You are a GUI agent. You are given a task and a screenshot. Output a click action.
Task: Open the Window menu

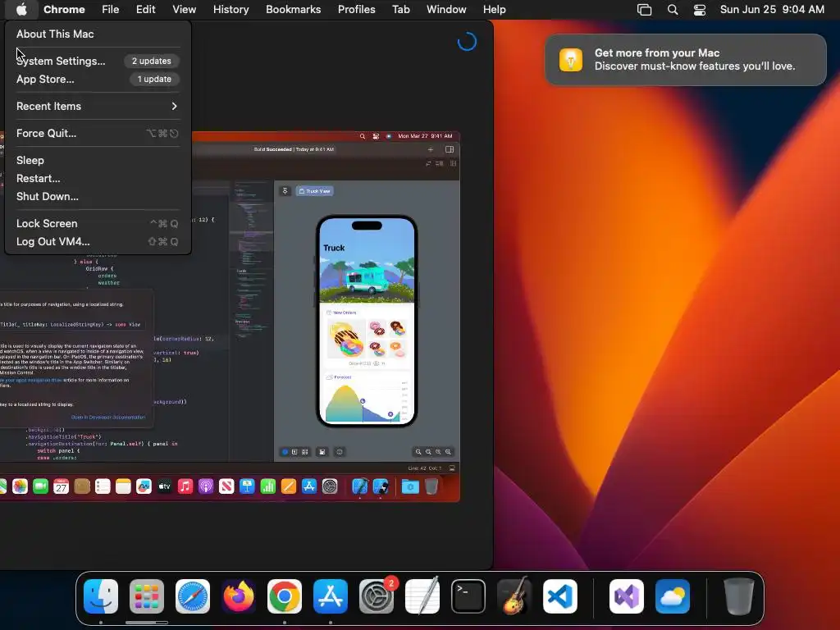446,10
